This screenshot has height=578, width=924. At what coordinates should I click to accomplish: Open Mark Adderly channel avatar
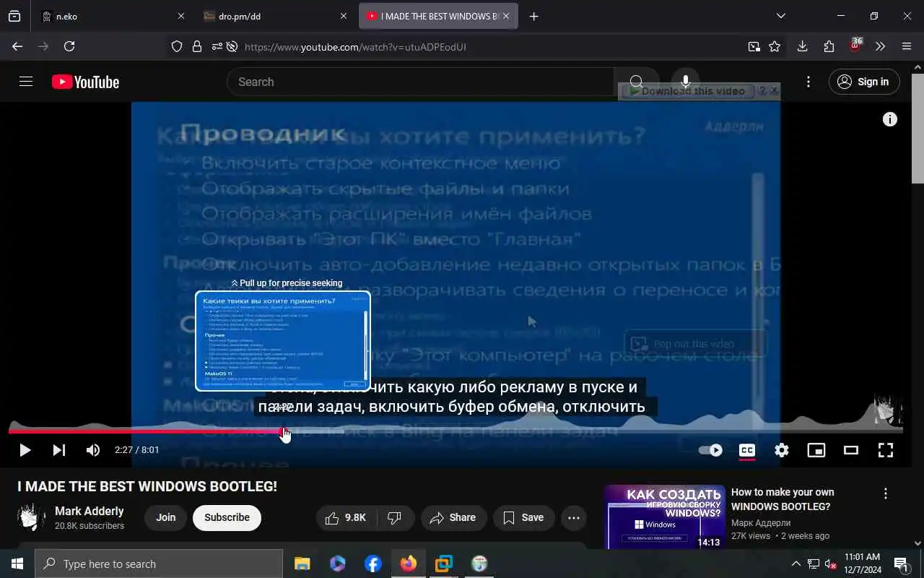coord(32,517)
